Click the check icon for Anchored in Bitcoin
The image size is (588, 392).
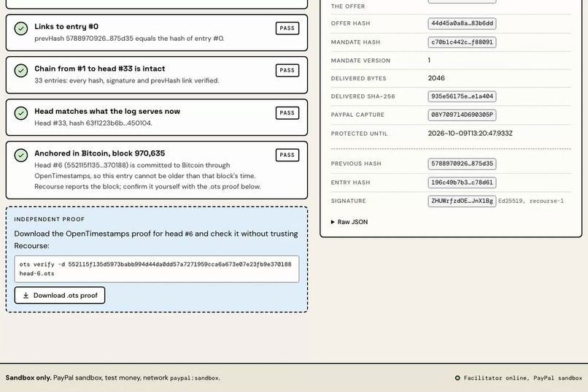(x=21, y=155)
